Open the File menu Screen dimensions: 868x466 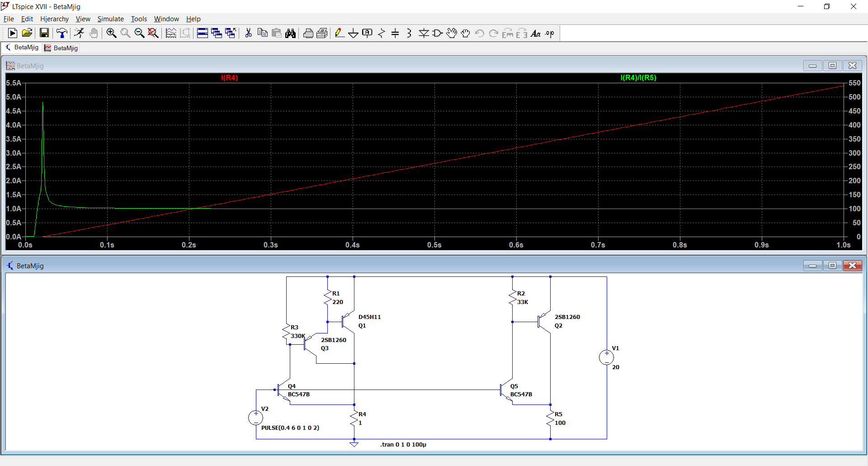(x=9, y=19)
